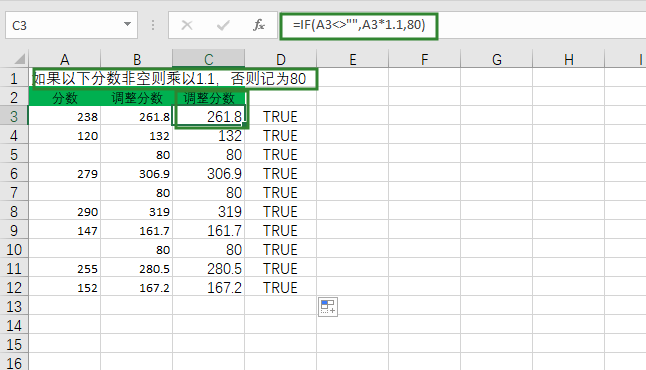Screen dimensions: 646x370
Task: Select column B header
Action: click(x=137, y=59)
